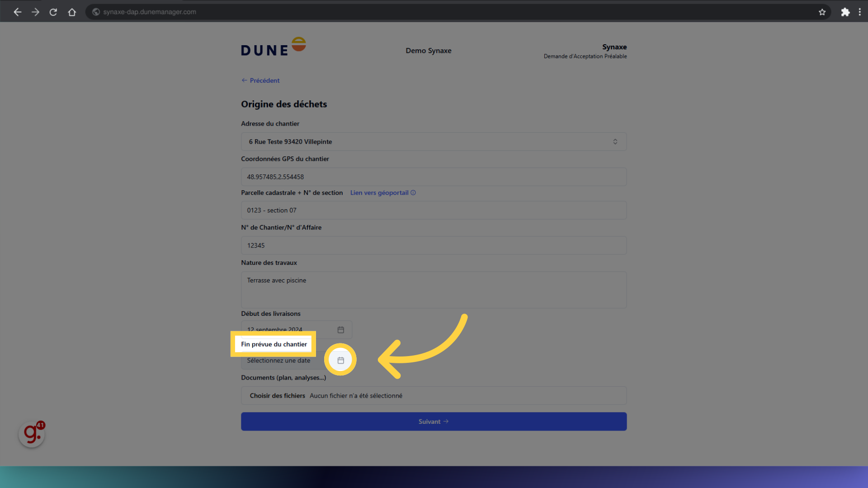Image resolution: width=868 pixels, height=488 pixels.
Task: Open Chrome's three-dot browser menu
Action: click(x=860, y=12)
